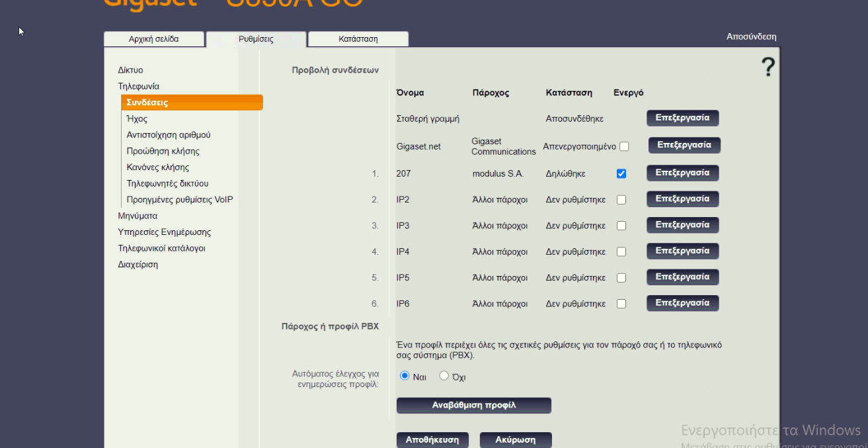
Task: Enable the IP2 connection checkbox
Action: click(621, 200)
